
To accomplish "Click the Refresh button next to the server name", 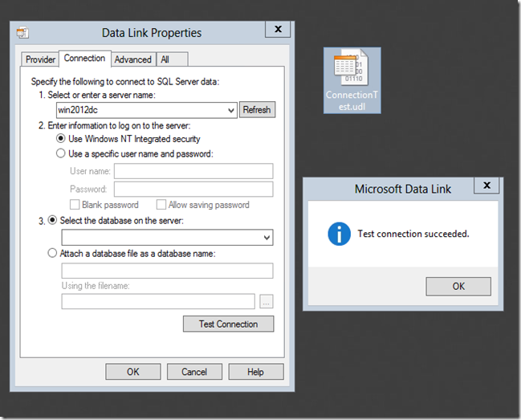I will pyautogui.click(x=257, y=110).
